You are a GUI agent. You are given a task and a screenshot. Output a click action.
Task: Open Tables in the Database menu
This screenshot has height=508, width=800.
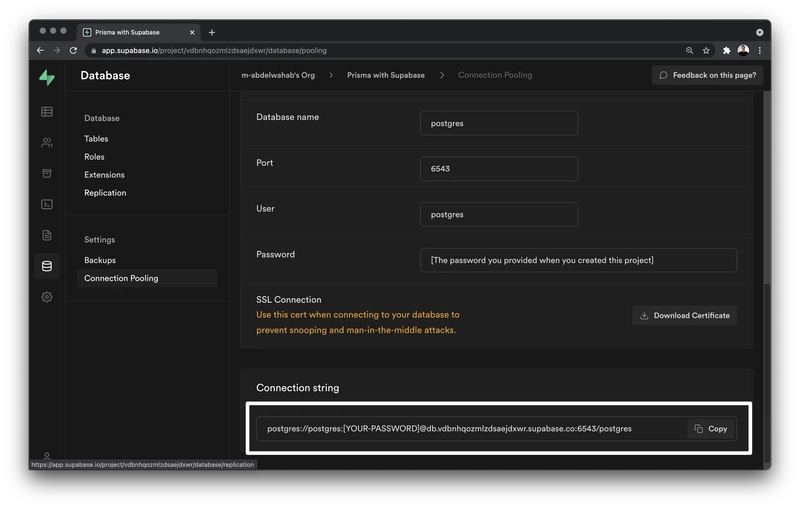pos(96,139)
